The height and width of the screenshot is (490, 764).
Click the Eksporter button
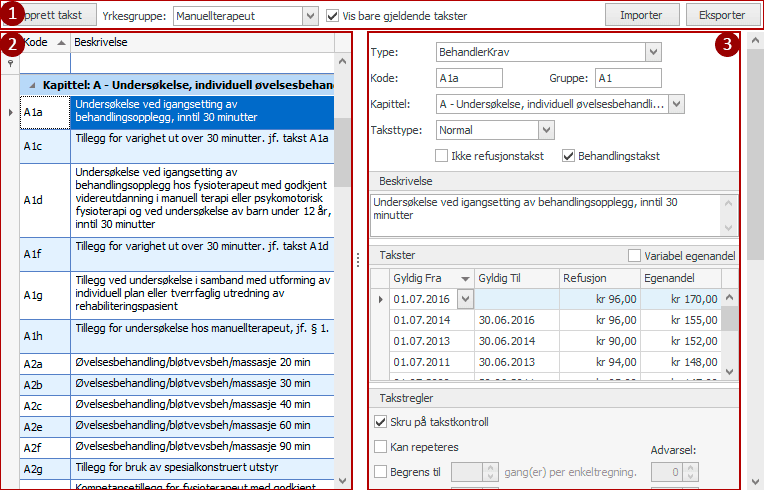click(x=722, y=15)
